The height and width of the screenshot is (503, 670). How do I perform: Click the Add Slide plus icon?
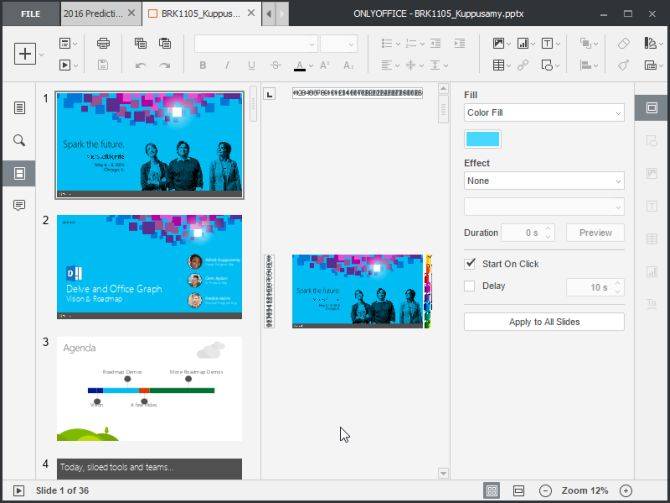(25, 54)
